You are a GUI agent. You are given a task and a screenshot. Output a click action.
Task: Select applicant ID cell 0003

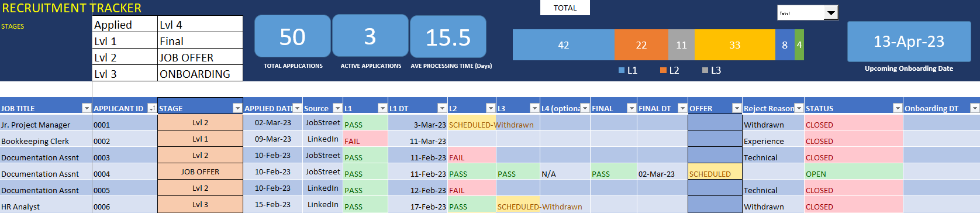(125, 155)
